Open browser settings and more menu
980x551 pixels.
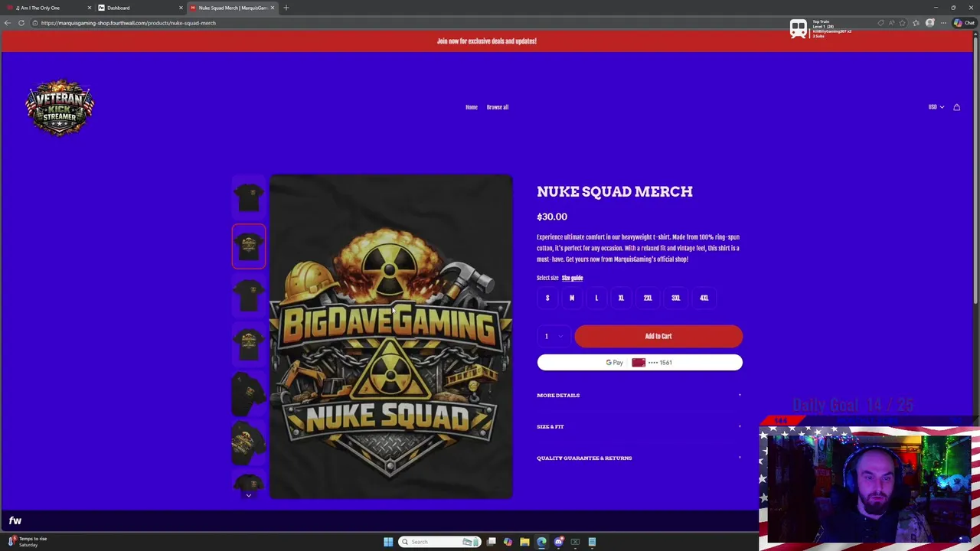tap(943, 23)
